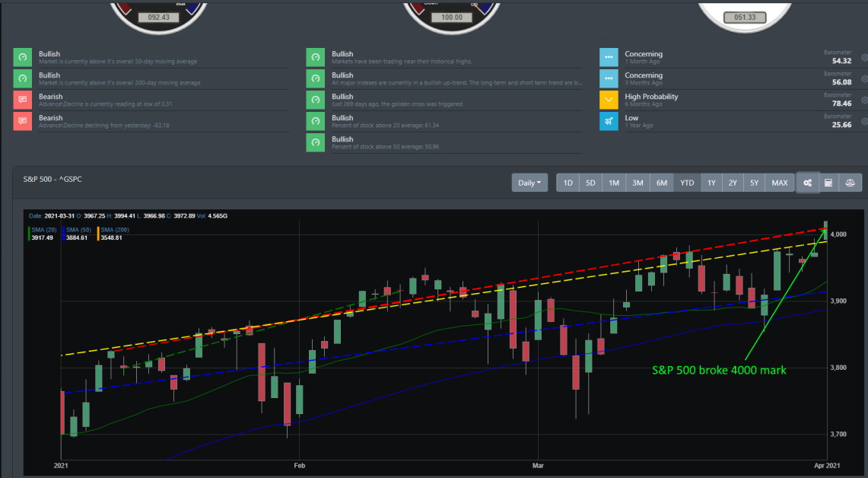Click the barometer value 54.32
Viewport: 868px width, 478px height.
(x=841, y=61)
